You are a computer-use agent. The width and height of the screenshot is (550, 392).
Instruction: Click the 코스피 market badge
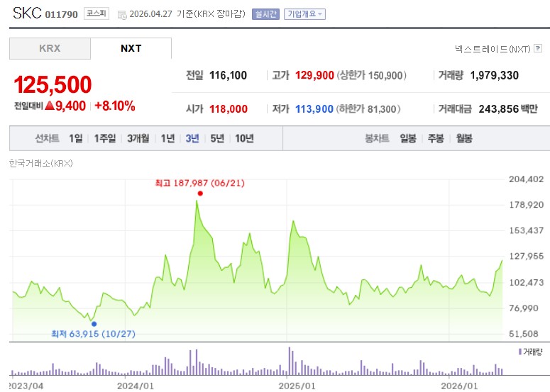pos(97,13)
